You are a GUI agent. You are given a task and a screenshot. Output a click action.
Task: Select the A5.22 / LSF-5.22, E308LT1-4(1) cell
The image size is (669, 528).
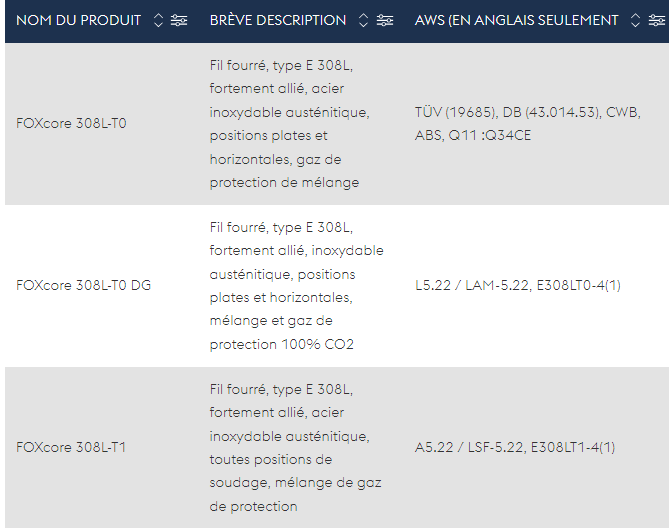pos(515,447)
